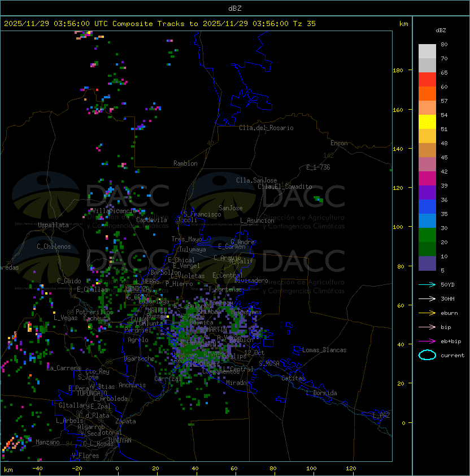Screen dimensions: 470x476
Task: Click the pink bip arrow in legend
Action: 427,327
